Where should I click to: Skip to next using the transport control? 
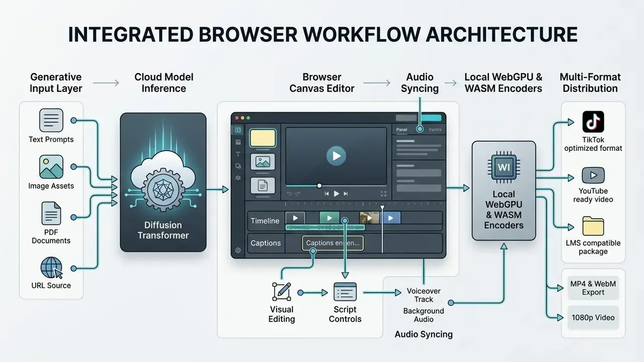click(x=346, y=194)
